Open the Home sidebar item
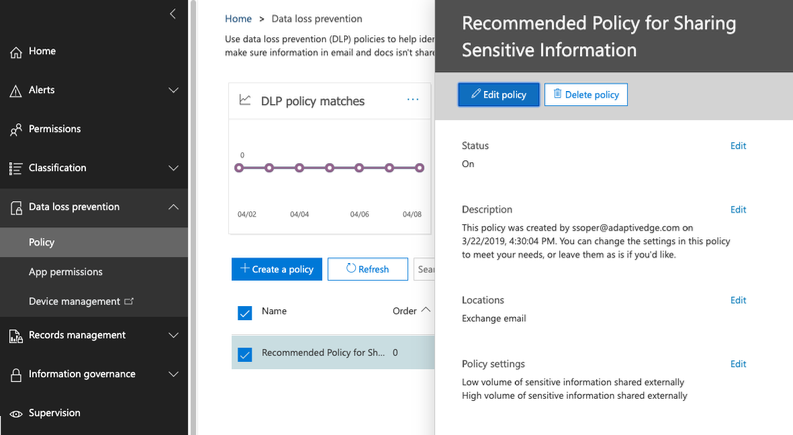793x435 pixels. (x=94, y=51)
